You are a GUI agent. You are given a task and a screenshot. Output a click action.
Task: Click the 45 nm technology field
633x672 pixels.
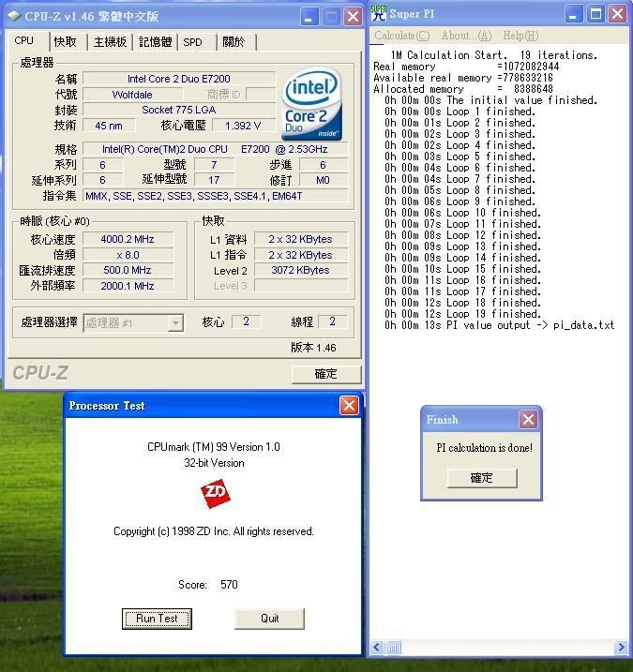pos(109,126)
